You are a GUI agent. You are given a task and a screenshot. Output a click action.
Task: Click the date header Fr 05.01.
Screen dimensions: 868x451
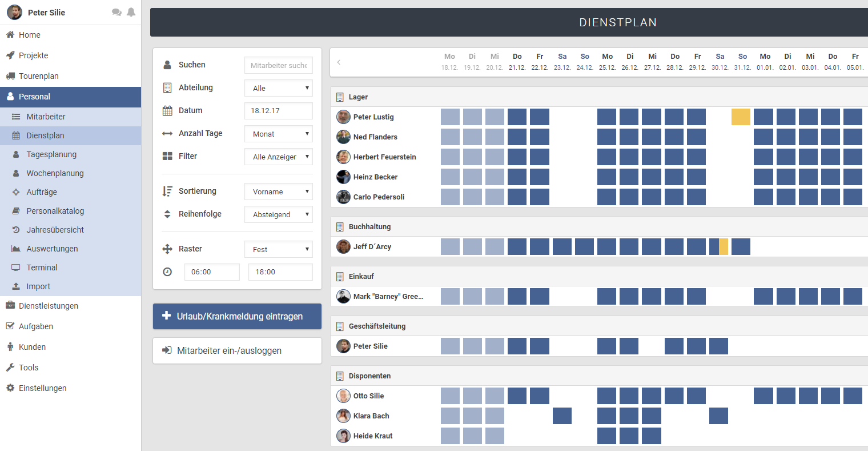(855, 62)
